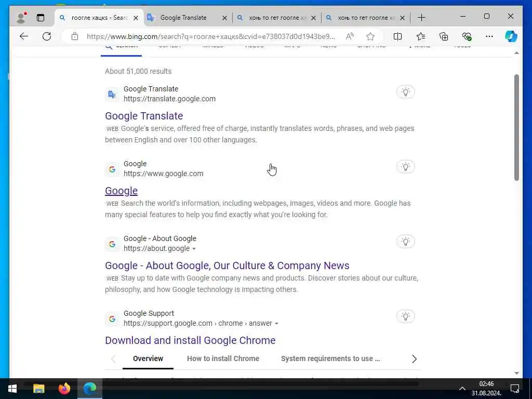Viewport: 532px width, 399px height.
Task: Open the taskbar clock showing 02:46
Action: click(486, 389)
